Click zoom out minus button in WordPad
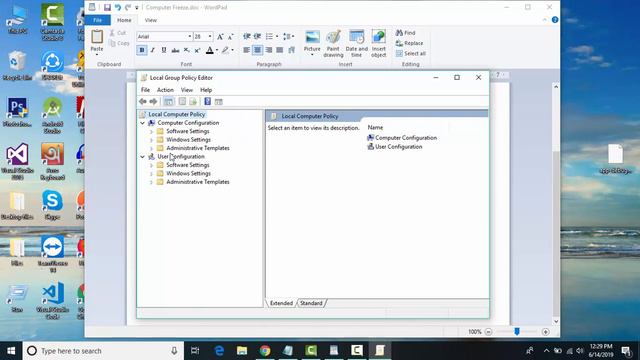The width and height of the screenshot is (640, 360). coord(488,332)
